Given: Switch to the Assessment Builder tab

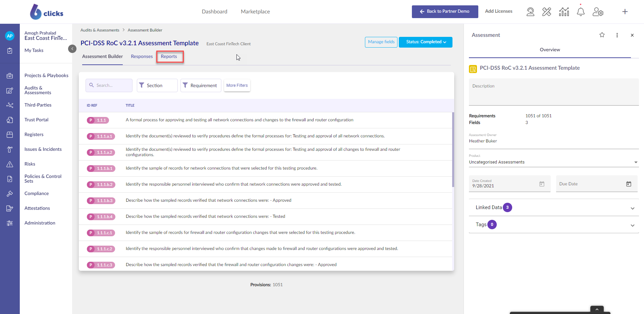Looking at the screenshot, I should [x=102, y=57].
